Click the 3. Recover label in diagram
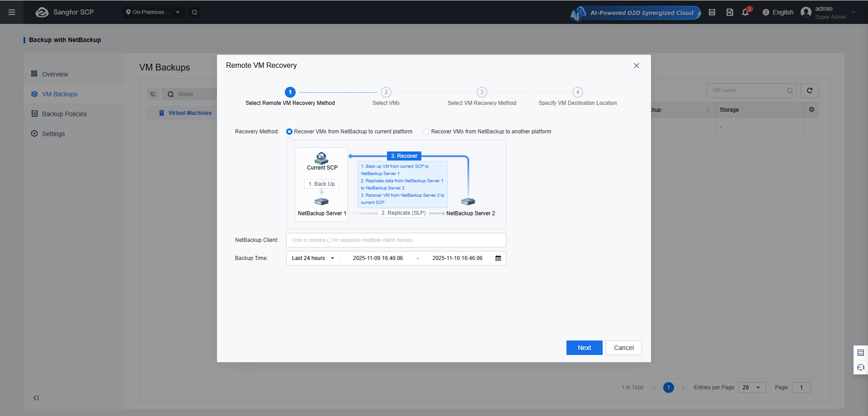This screenshot has width=868, height=416. 404,156
